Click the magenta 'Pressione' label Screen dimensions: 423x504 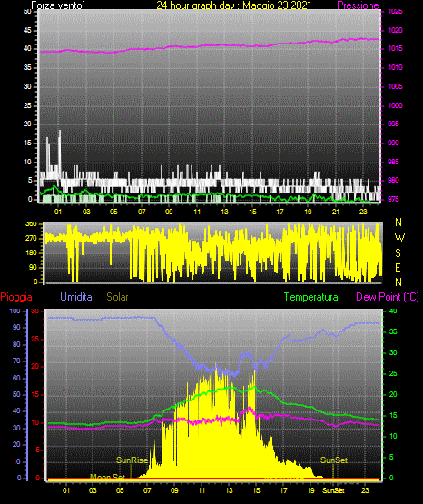(x=358, y=5)
